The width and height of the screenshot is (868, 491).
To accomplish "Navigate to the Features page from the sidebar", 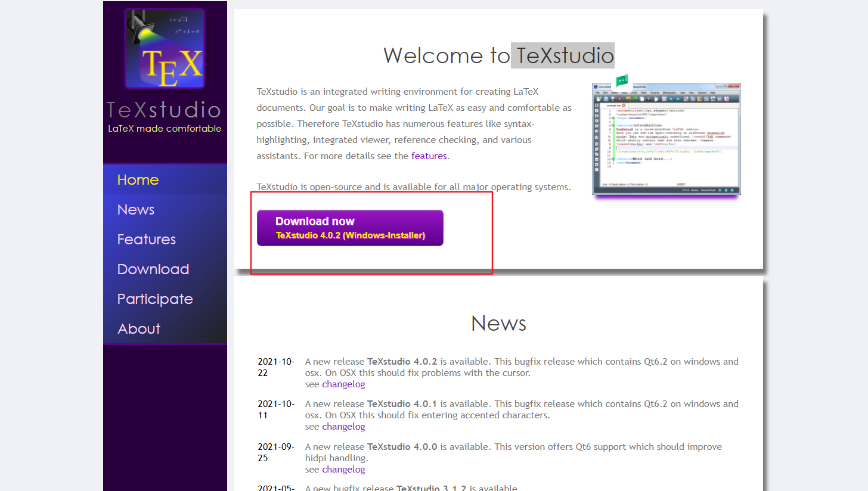I will pyautogui.click(x=146, y=239).
